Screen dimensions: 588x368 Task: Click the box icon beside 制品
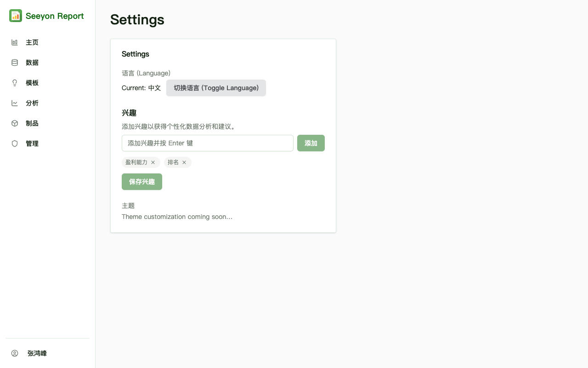[x=15, y=123]
